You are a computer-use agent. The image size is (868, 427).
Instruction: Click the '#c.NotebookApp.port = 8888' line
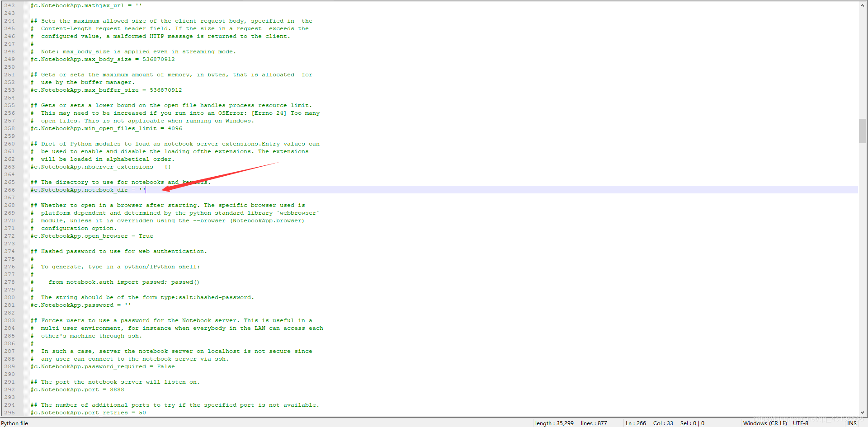[x=77, y=389]
